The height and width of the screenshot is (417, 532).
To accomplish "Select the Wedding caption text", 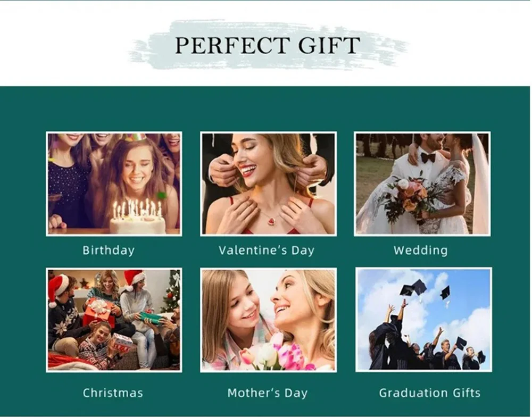I will 421,251.
